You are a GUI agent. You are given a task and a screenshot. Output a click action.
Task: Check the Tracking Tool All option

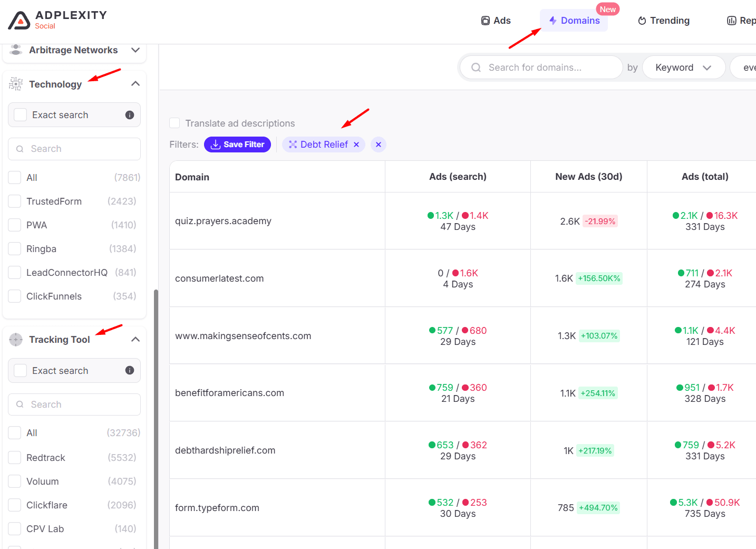(x=15, y=433)
